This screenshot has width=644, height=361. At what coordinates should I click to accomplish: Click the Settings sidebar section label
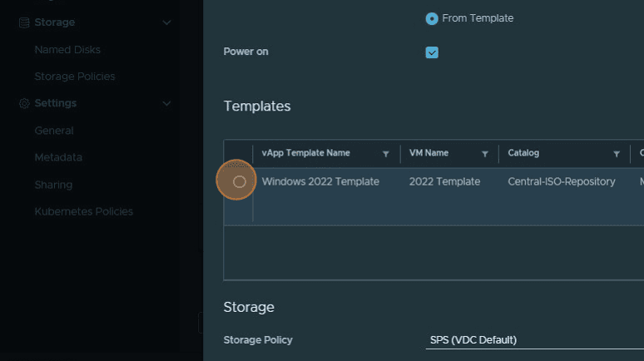click(x=56, y=103)
